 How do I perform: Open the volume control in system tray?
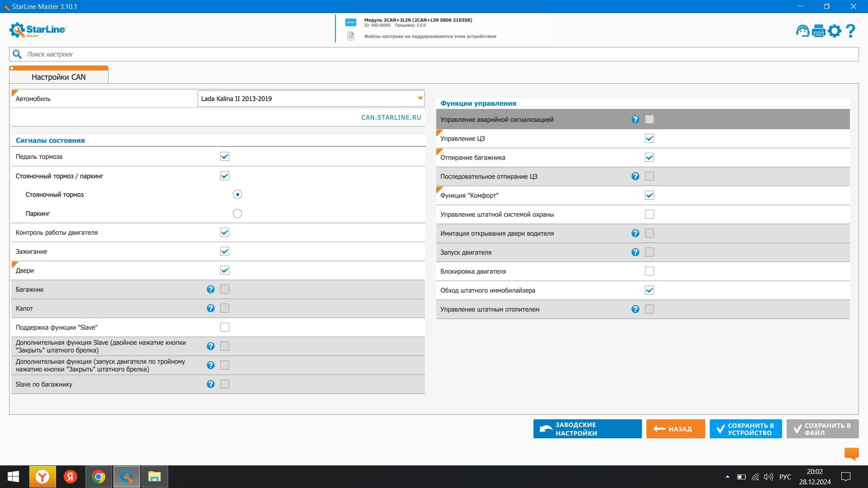tap(768, 477)
